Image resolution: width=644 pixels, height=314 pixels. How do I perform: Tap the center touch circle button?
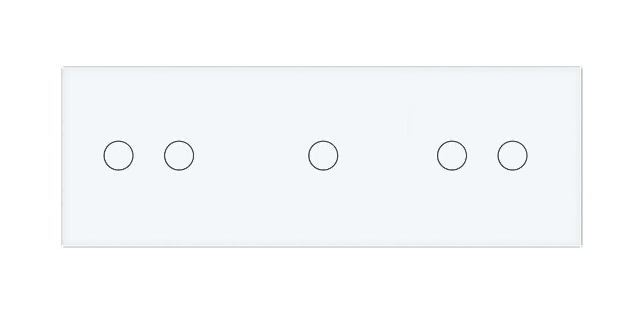(323, 155)
